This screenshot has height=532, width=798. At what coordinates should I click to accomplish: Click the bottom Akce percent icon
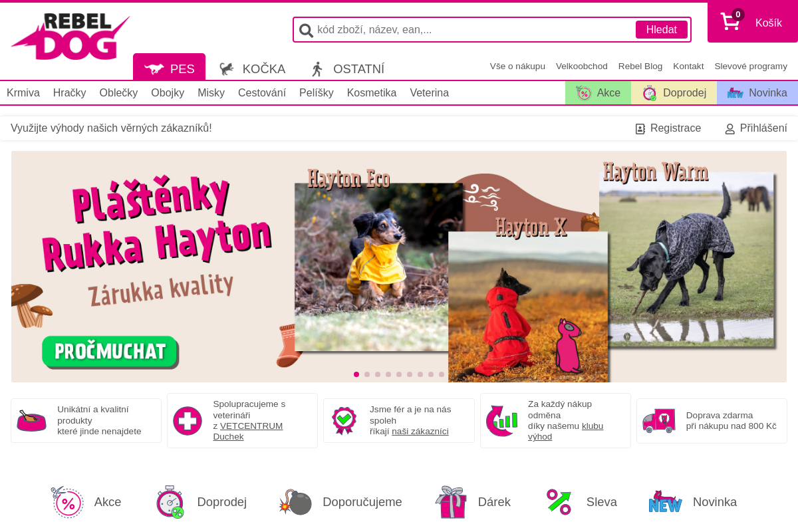pyautogui.click(x=67, y=502)
